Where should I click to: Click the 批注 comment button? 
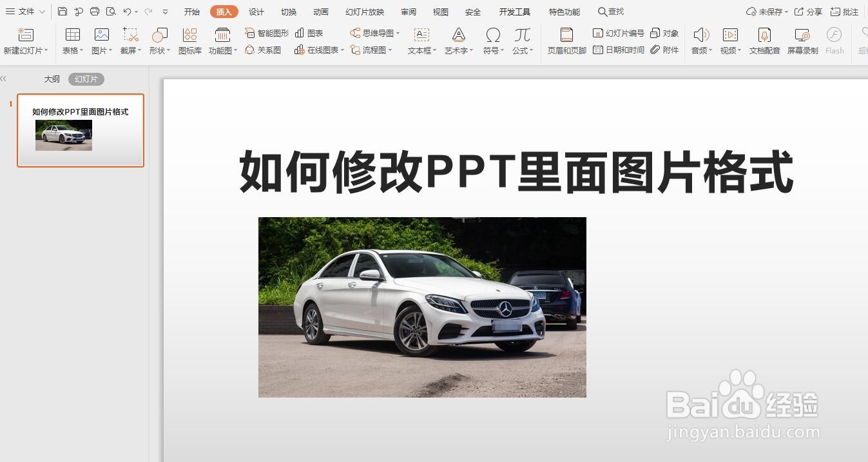[845, 12]
